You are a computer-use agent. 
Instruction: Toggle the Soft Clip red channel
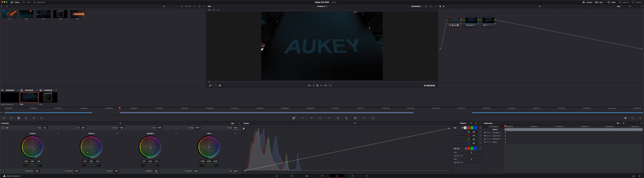pos(469,149)
